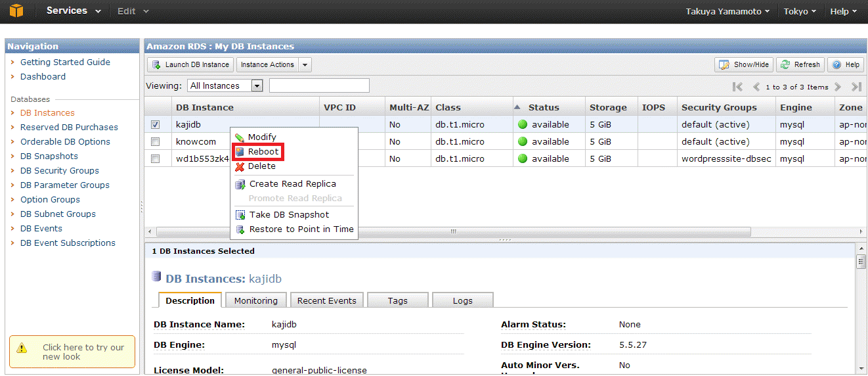This screenshot has width=868, height=376.
Task: Sort by Engine column header
Action: [805, 107]
